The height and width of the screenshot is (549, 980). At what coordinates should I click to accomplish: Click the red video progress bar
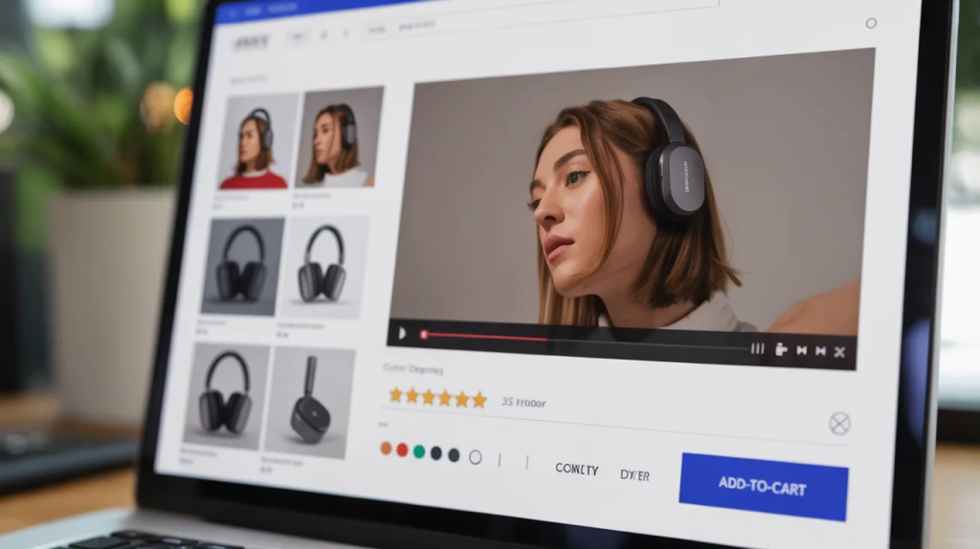point(484,338)
